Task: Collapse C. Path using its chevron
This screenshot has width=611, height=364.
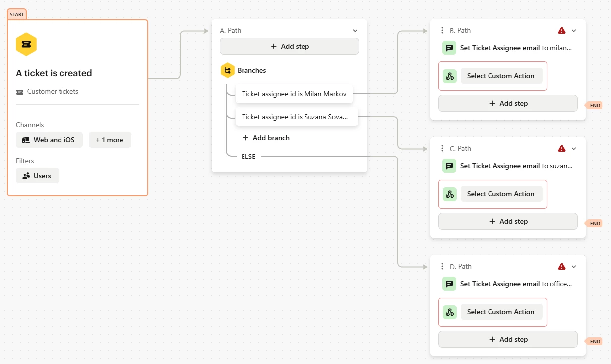Action: (574, 149)
